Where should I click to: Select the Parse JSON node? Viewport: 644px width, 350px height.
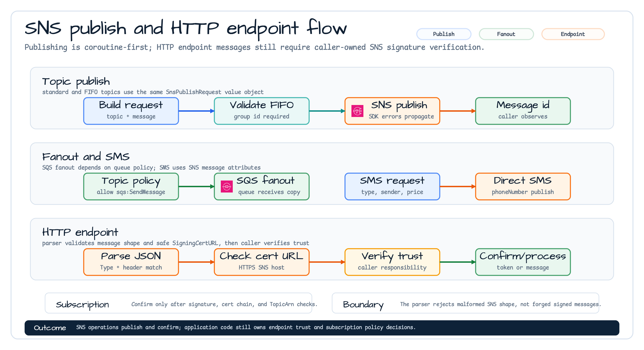tap(131, 262)
